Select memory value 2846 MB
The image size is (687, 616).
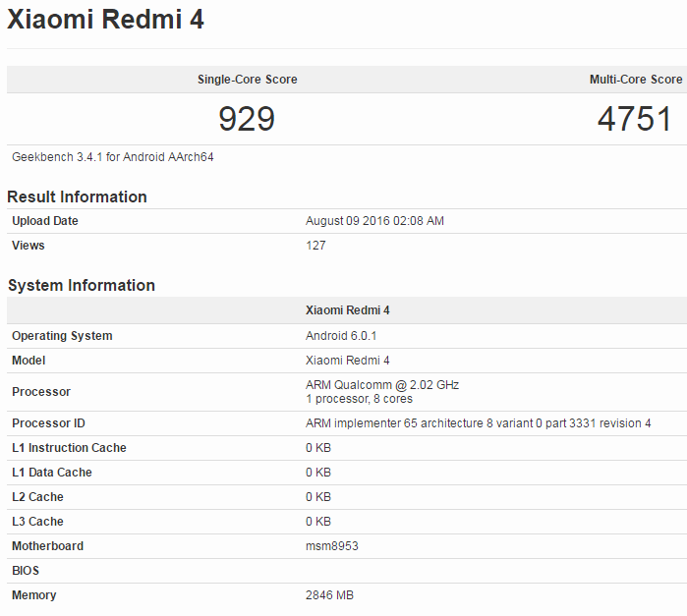click(329, 595)
